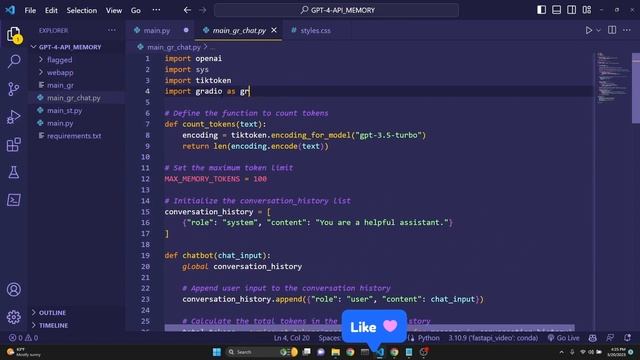Open the File menu
This screenshot has width=640, height=360.
pos(30,10)
